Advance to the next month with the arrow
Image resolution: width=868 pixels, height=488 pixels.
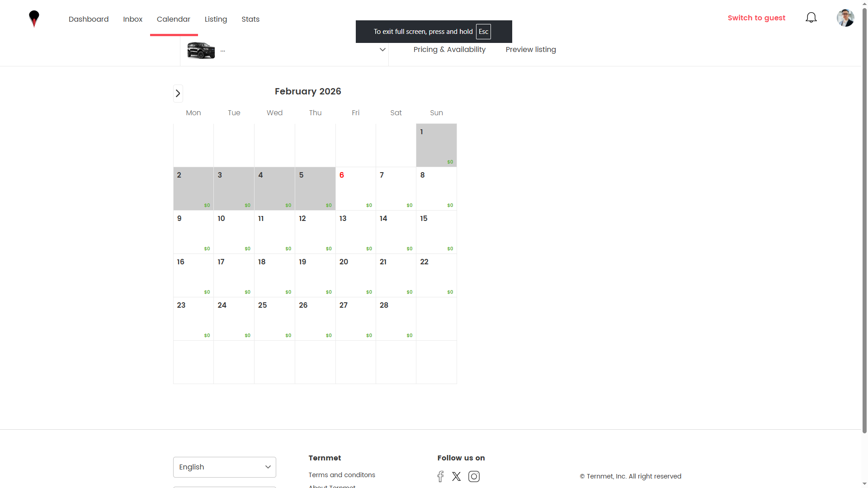(178, 93)
